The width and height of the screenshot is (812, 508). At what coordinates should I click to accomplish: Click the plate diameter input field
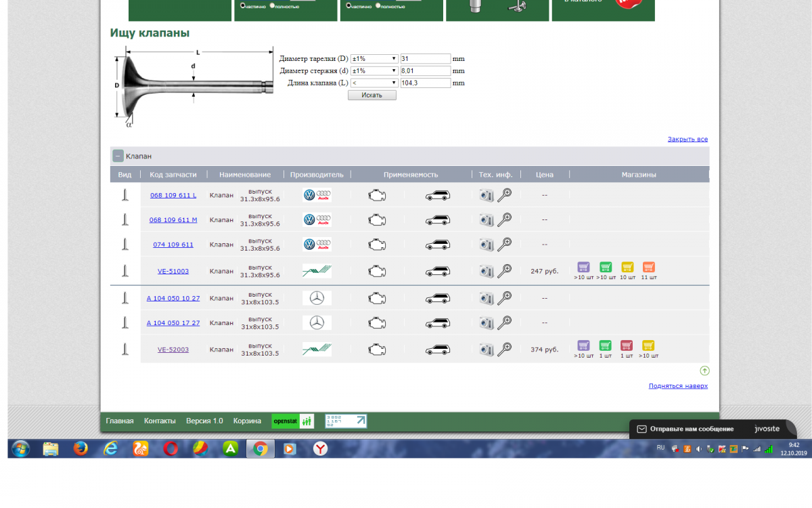(x=426, y=59)
